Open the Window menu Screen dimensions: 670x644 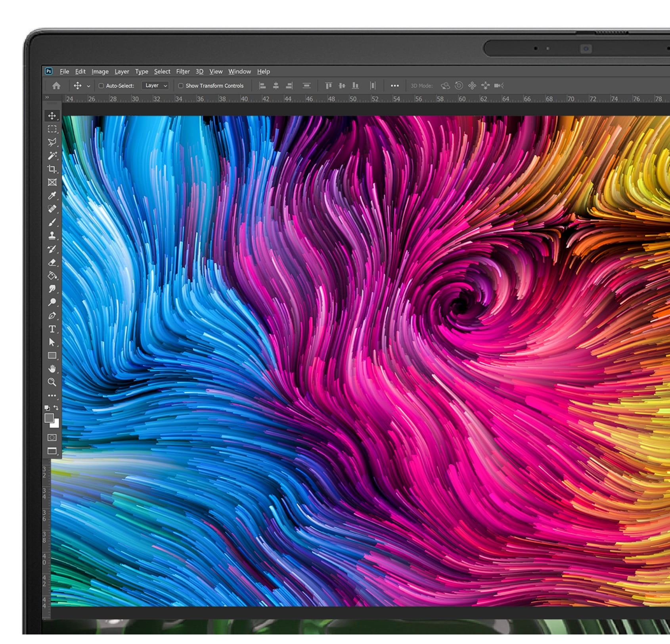point(239,71)
